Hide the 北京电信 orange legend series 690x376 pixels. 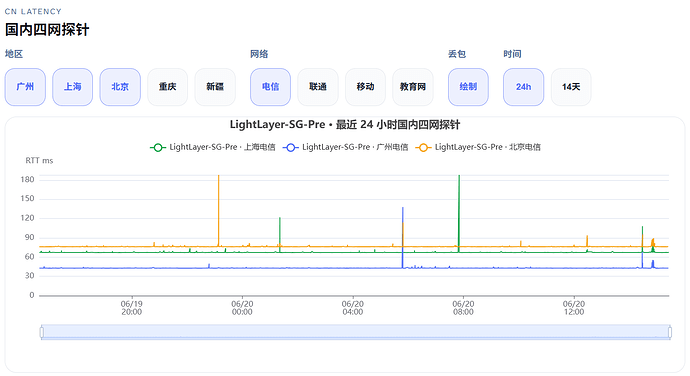(x=478, y=147)
